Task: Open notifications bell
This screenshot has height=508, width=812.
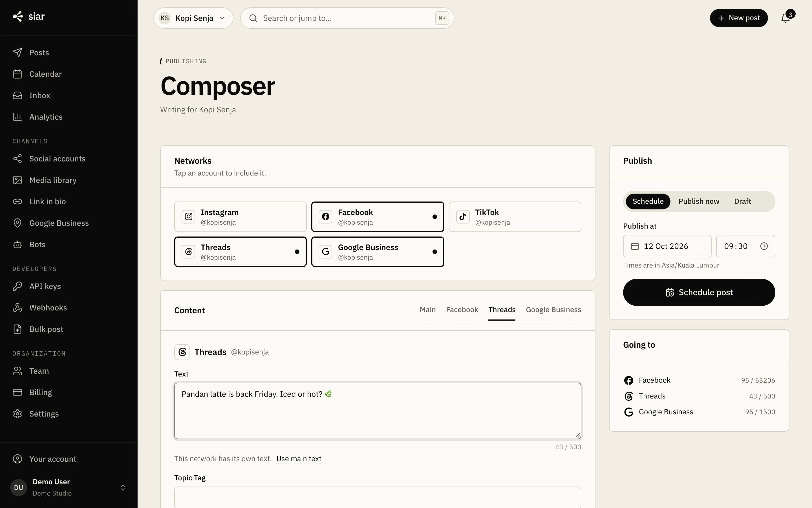Action: coord(785,18)
